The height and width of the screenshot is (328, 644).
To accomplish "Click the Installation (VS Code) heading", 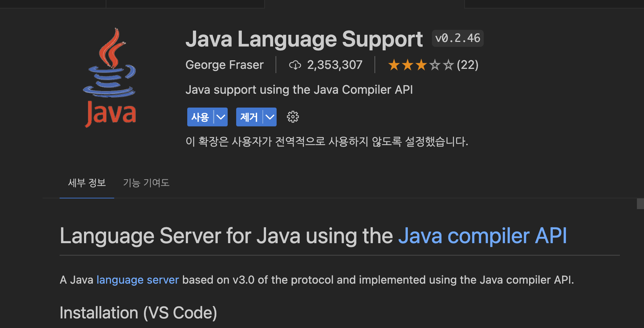I will (138, 313).
